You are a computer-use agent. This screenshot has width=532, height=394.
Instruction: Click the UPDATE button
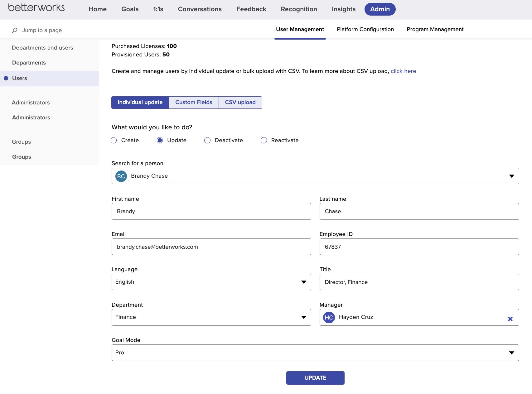click(315, 378)
